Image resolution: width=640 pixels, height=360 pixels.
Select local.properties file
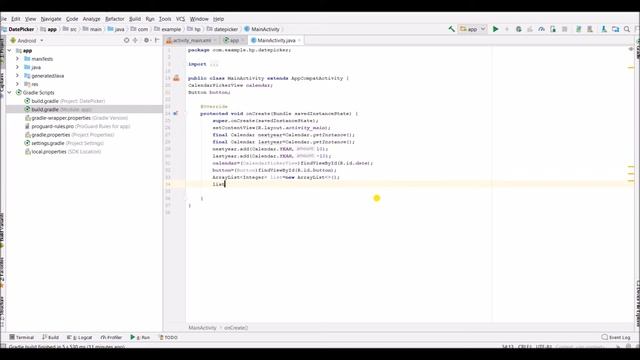pos(62,151)
